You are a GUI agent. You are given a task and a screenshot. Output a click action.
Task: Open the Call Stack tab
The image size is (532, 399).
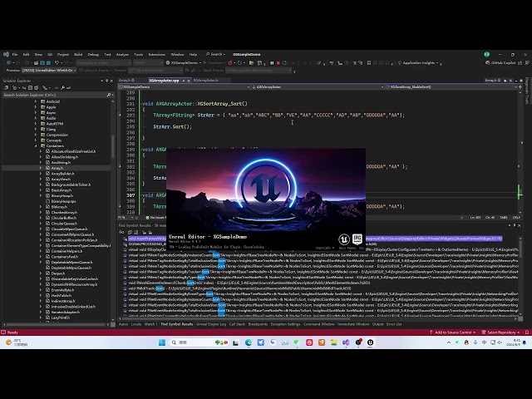(237, 324)
